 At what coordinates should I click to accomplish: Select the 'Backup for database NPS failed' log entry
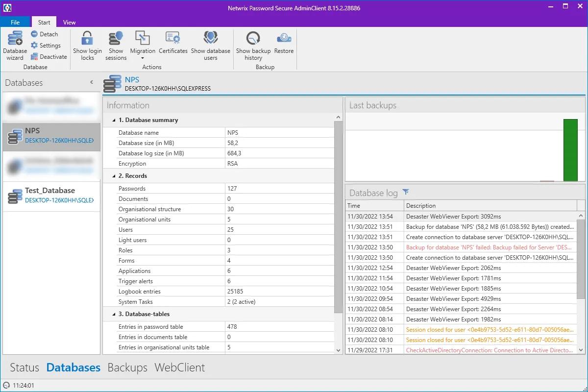[462, 247]
